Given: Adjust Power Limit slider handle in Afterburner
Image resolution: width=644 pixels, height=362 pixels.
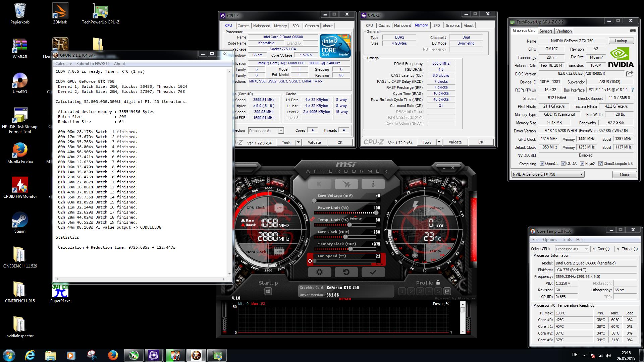Looking at the screenshot, I should pos(376,213).
